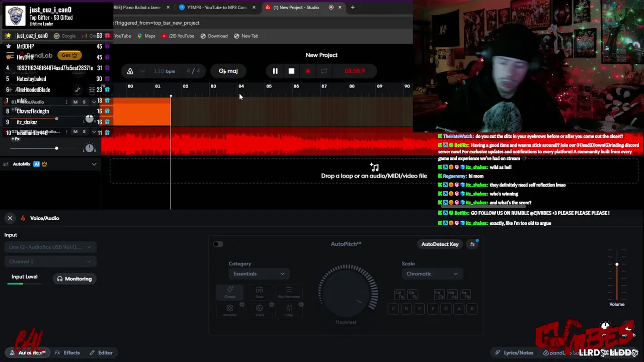This screenshot has width=644, height=362.
Task: Pause playback in the BandLab transport
Action: click(x=275, y=71)
